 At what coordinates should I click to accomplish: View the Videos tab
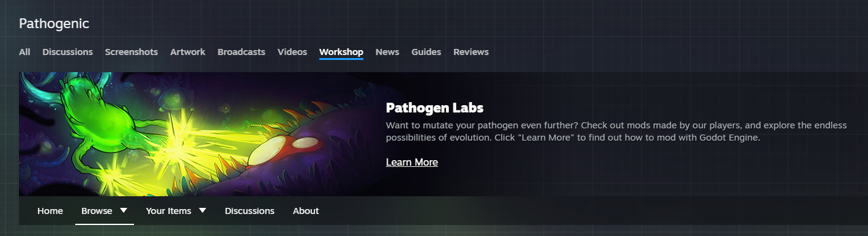click(x=292, y=52)
